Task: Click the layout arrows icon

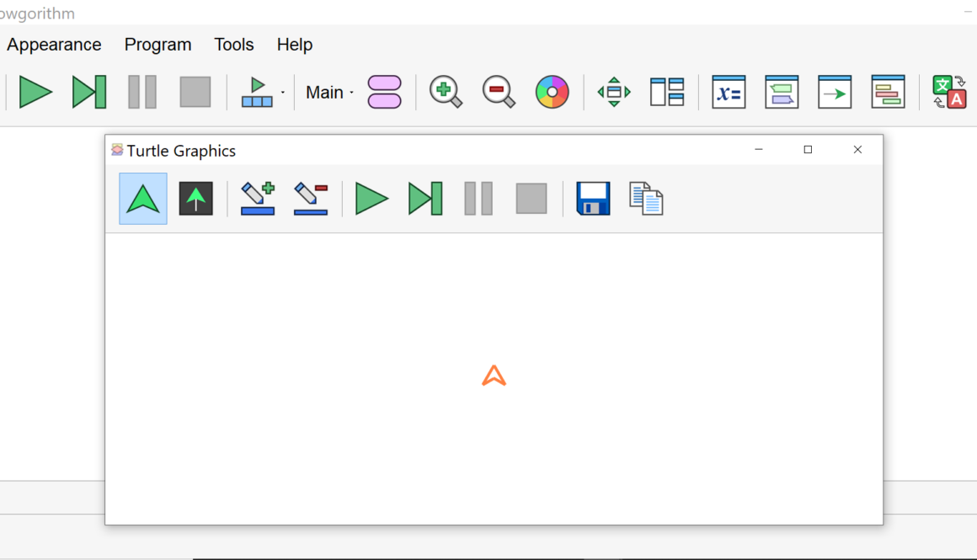Action: pos(614,92)
